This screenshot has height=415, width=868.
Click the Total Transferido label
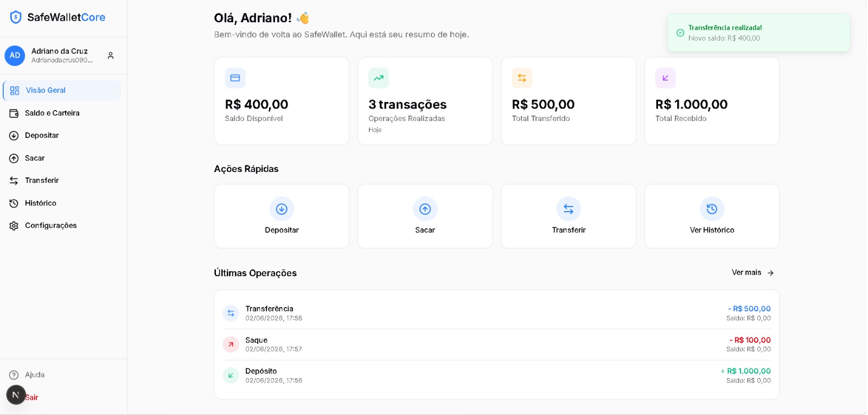point(541,119)
